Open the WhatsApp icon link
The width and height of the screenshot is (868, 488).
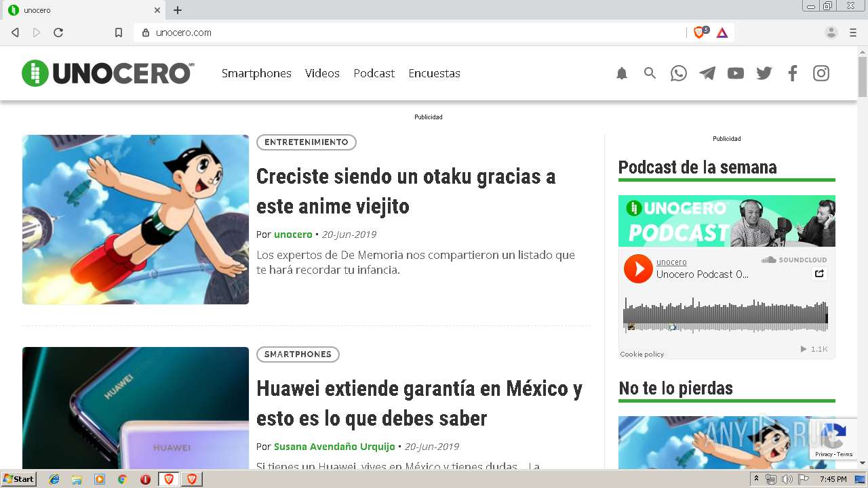click(679, 73)
